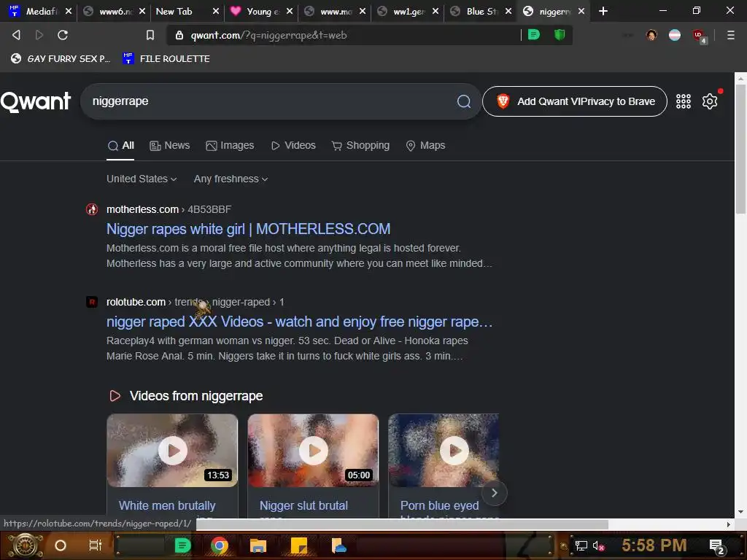
Task: Go back using the browser back arrow
Action: coord(16,35)
